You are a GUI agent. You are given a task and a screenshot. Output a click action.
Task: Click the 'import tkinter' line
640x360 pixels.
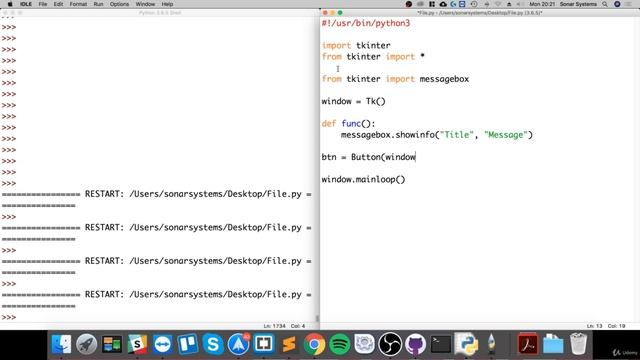coord(356,45)
